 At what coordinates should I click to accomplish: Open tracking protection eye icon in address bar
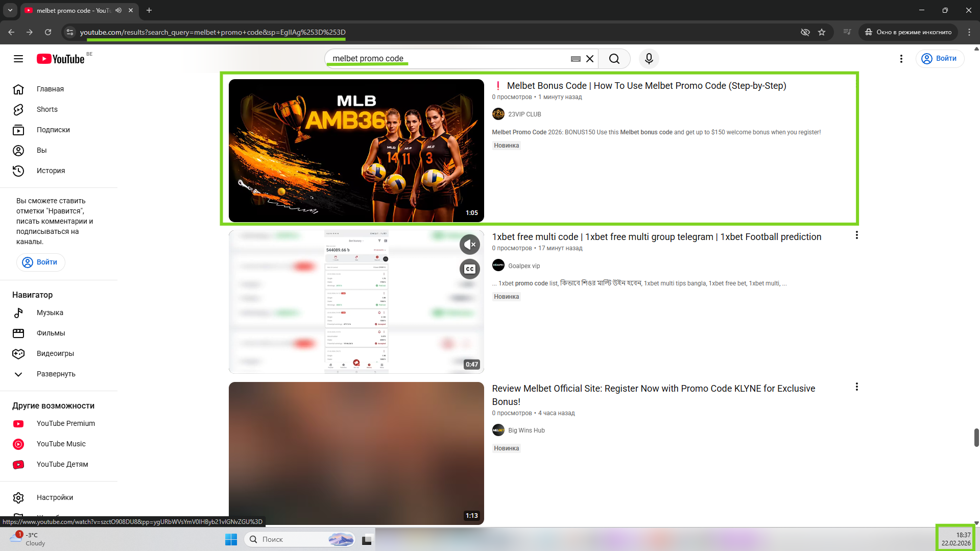tap(805, 32)
